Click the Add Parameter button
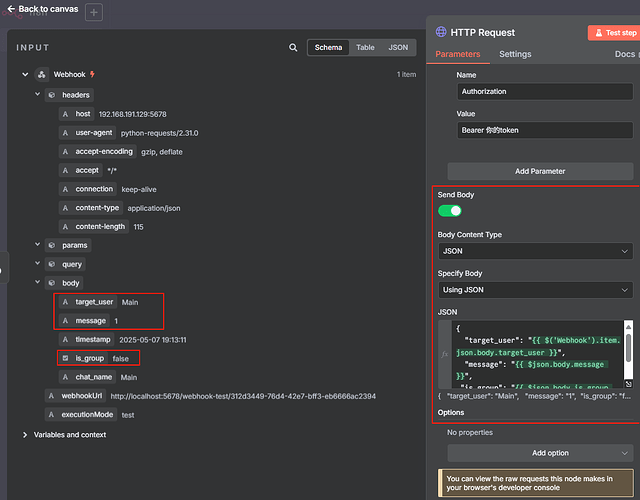 540,171
